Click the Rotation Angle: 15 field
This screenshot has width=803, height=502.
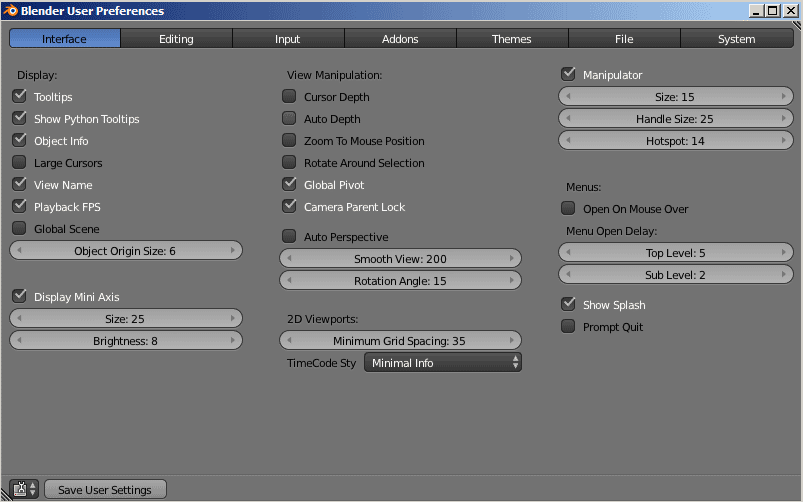(x=400, y=281)
